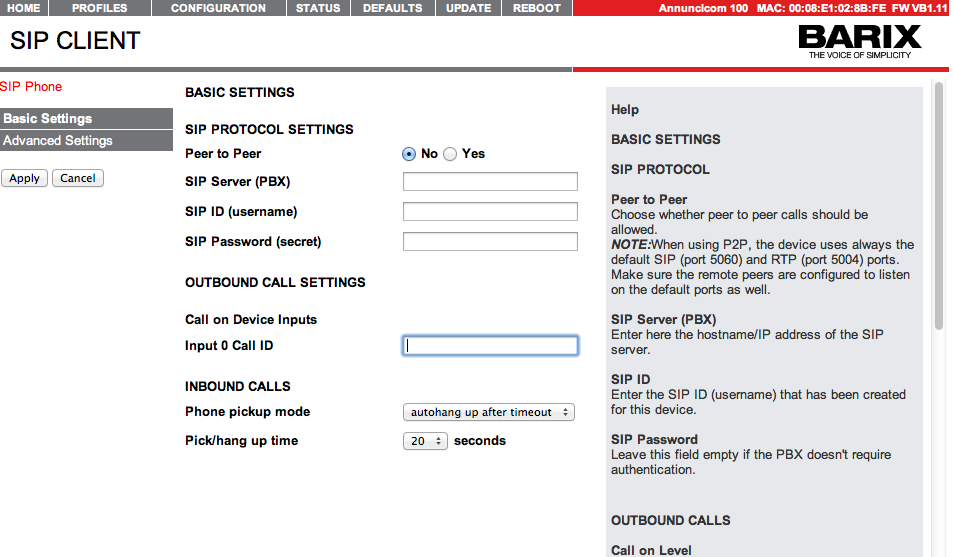Viewport: 953px width, 557px height.
Task: Open Advanced Settings in the sidebar
Action: click(58, 141)
